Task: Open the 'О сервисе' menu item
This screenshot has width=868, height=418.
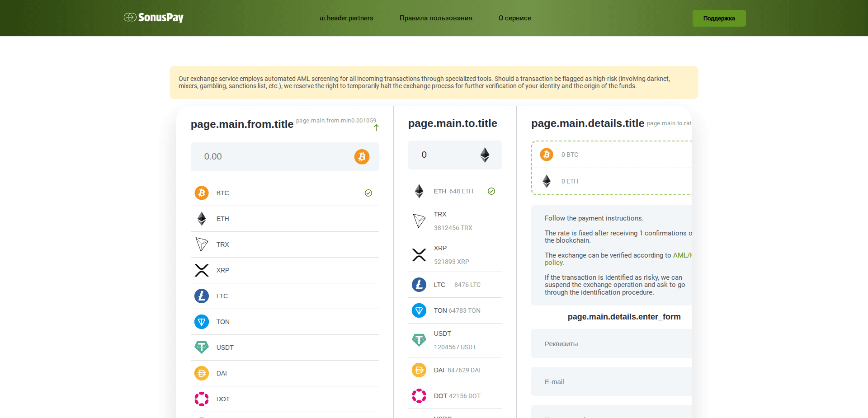Action: [514, 18]
